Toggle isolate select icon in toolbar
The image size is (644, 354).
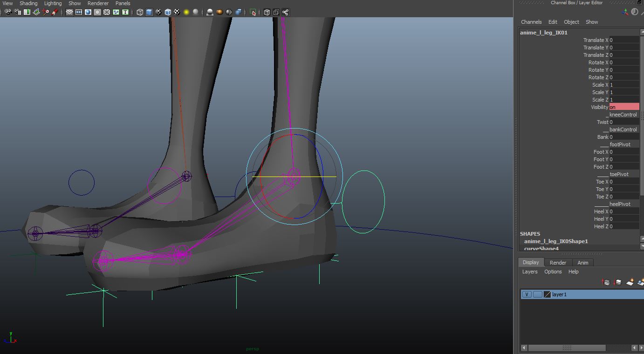coord(253,12)
